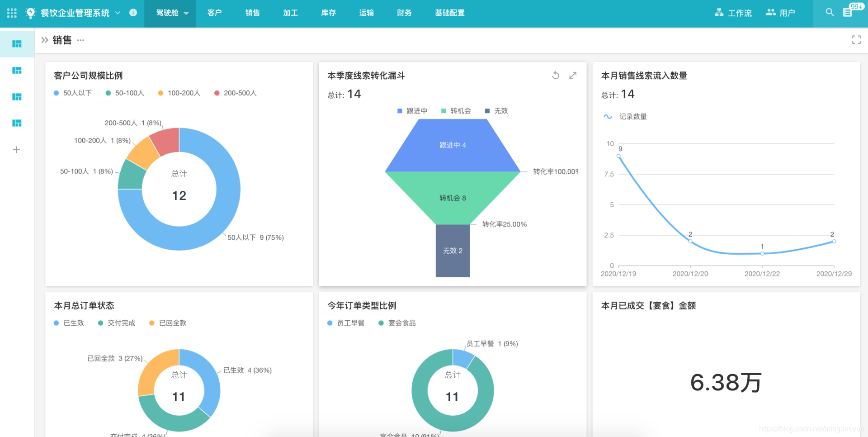Open the 用户 users link

[780, 13]
